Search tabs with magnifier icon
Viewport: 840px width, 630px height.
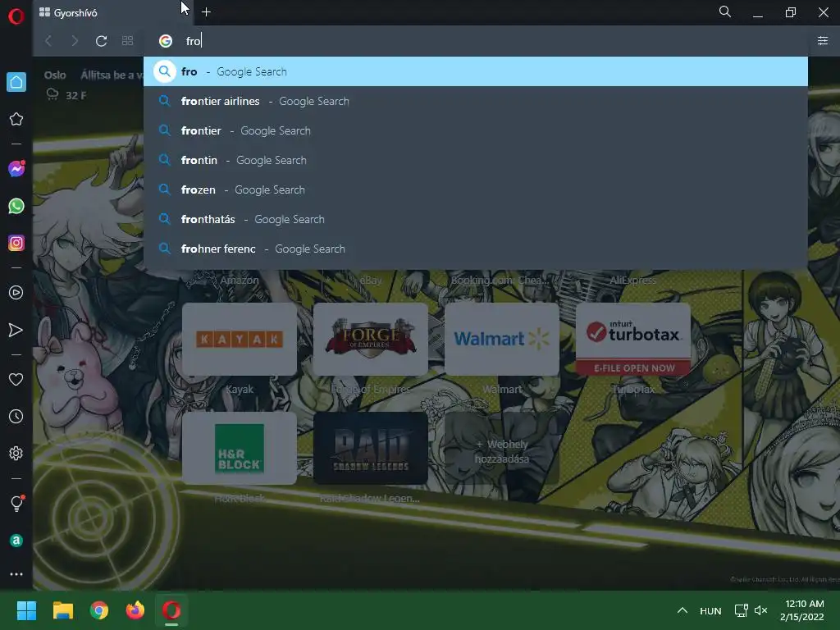(725, 11)
